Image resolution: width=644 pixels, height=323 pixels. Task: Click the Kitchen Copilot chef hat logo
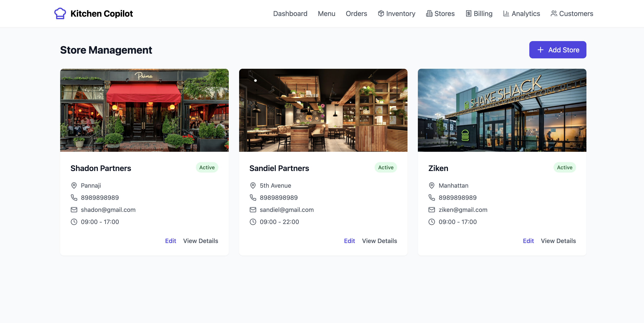coord(60,13)
